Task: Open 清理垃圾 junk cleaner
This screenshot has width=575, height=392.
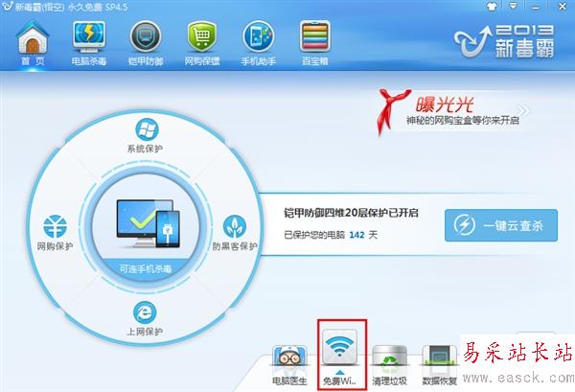Action: coord(389,365)
